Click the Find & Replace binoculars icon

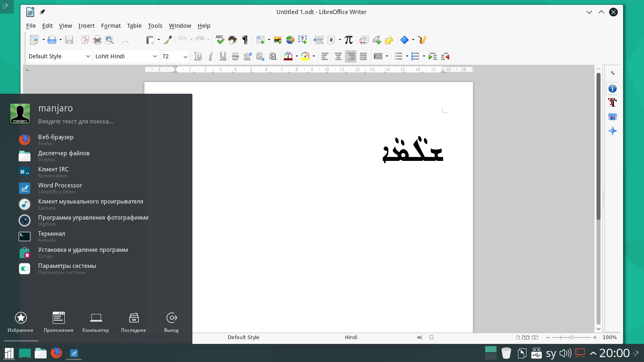tap(232, 40)
